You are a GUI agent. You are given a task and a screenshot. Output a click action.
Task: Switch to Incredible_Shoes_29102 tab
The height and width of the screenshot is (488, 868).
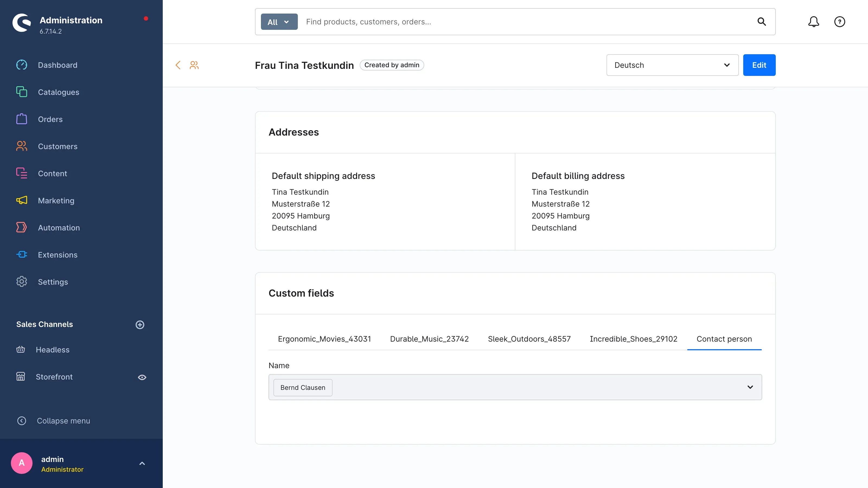tap(633, 339)
